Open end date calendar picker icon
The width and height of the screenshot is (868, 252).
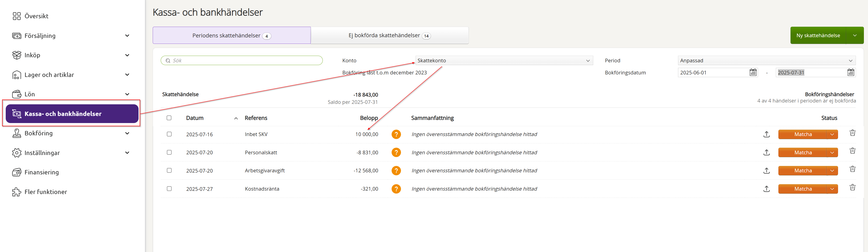pos(850,72)
